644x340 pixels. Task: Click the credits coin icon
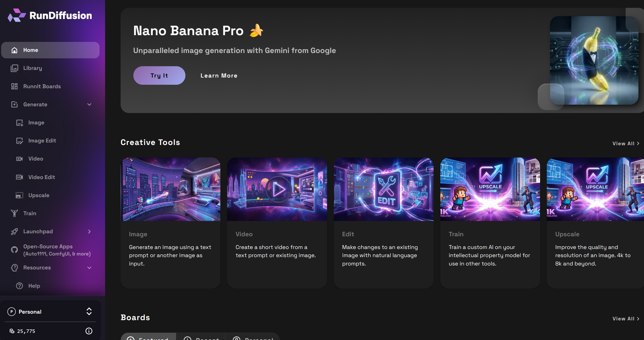click(x=12, y=331)
